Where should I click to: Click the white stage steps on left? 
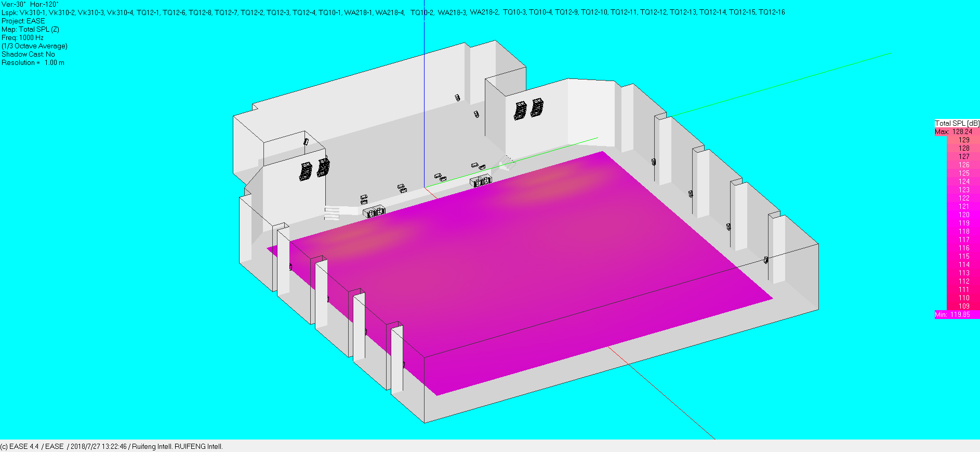click(x=332, y=213)
